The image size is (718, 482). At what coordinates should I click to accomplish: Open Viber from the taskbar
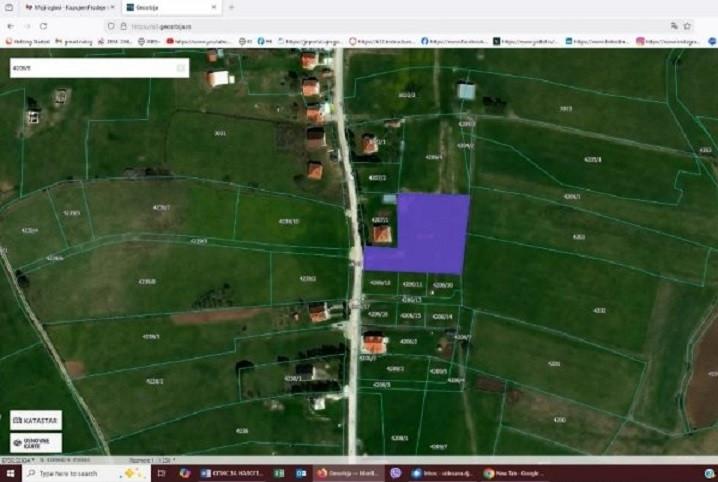point(396,473)
